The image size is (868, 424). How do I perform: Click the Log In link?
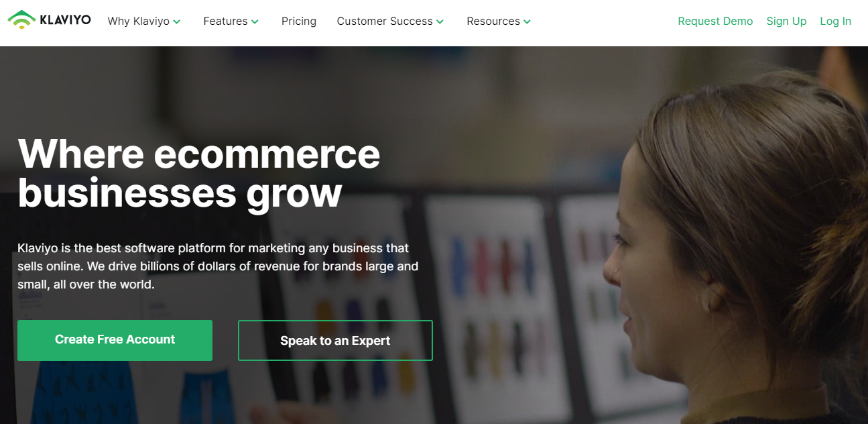pyautogui.click(x=835, y=21)
